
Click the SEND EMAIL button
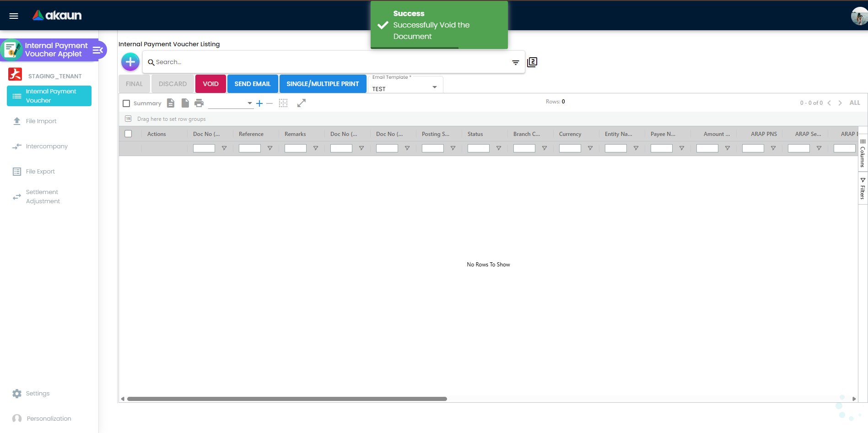click(x=253, y=84)
